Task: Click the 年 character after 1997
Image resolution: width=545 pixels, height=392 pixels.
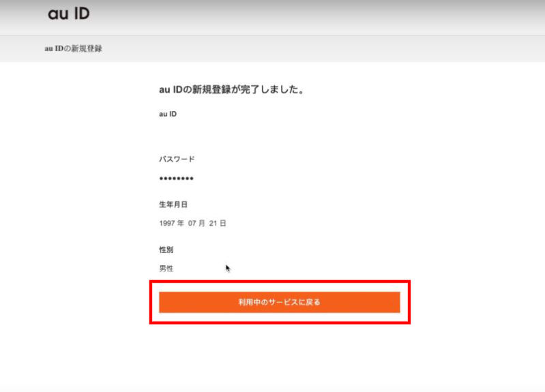Action: (x=181, y=224)
